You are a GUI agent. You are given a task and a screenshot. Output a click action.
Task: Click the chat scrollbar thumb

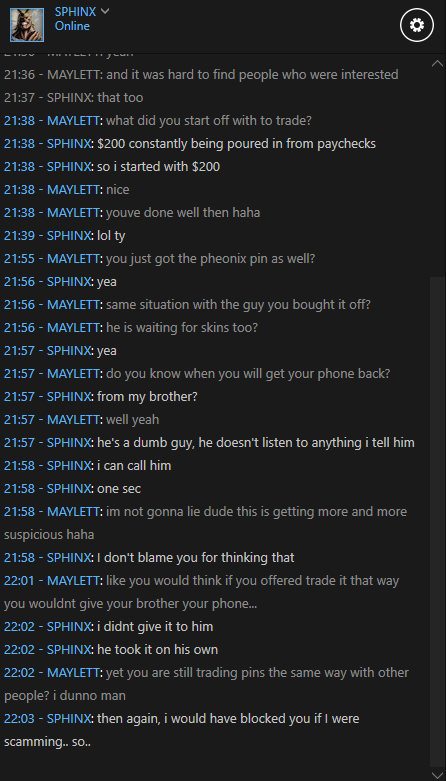click(437, 521)
